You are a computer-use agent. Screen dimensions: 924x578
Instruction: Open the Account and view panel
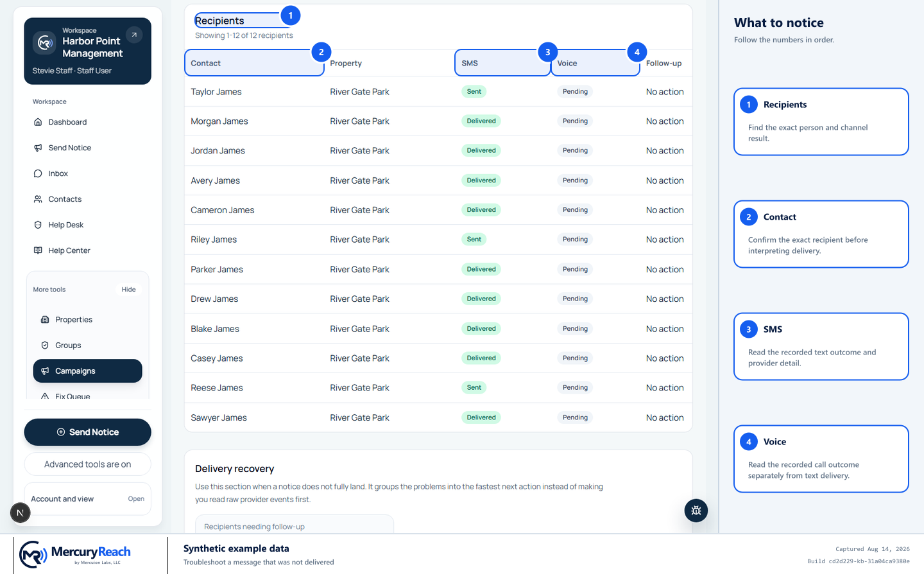87,499
